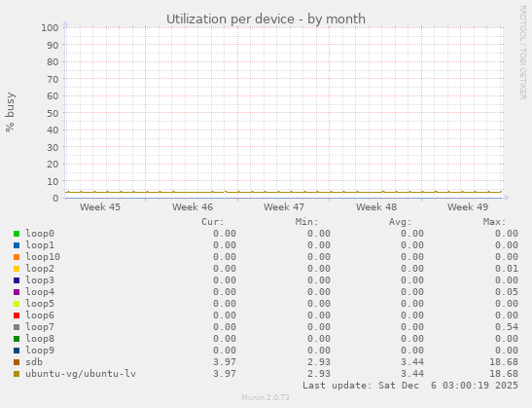Click the Munin 2.0.73 version text

pyautogui.click(x=266, y=397)
